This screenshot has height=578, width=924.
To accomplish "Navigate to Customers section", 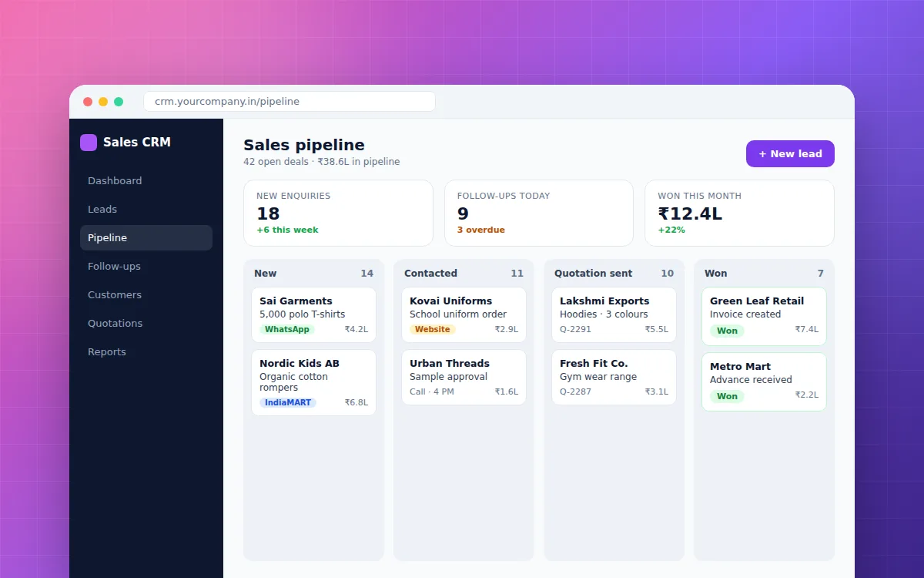I will click(146, 294).
